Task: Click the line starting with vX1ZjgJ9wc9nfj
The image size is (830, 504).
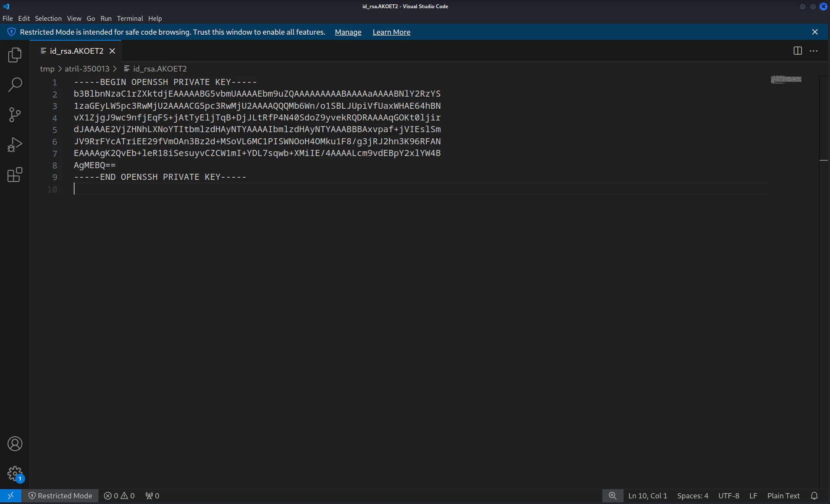Action: [257, 117]
